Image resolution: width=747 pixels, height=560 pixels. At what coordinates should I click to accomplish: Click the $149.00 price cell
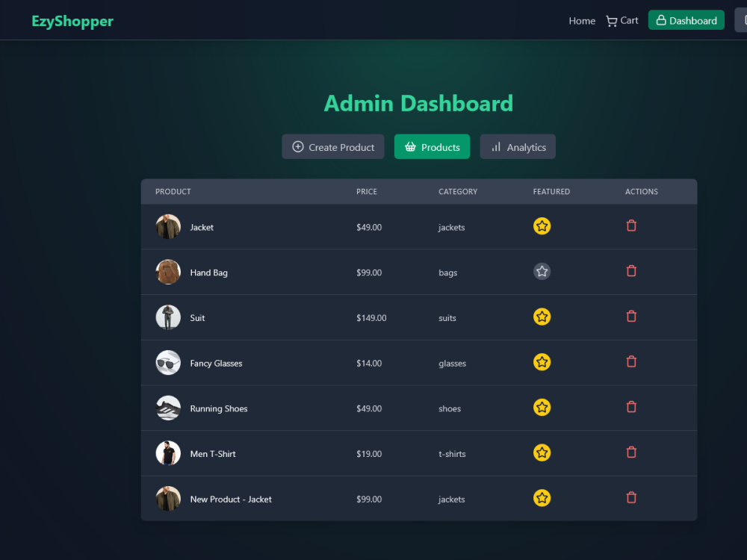(x=371, y=317)
